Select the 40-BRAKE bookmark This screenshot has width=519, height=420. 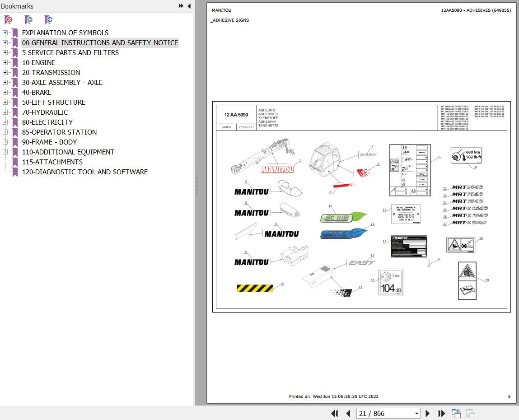pyautogui.click(x=37, y=92)
